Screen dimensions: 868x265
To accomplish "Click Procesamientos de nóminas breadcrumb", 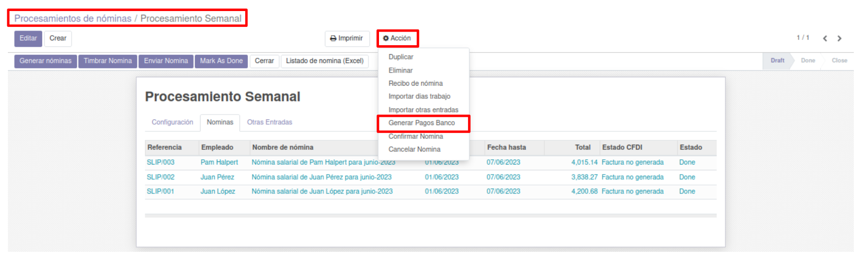I will (x=73, y=18).
